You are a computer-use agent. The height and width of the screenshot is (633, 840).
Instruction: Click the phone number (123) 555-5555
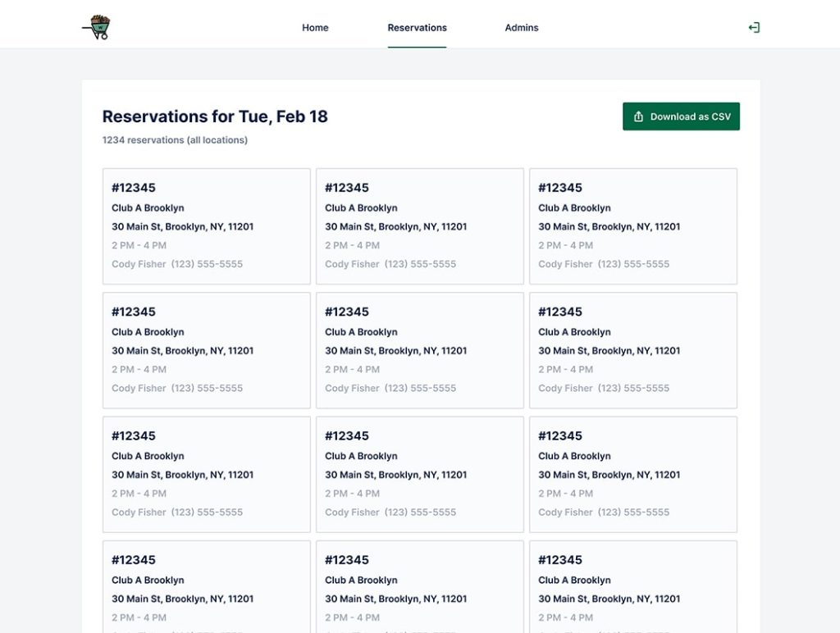click(x=208, y=264)
